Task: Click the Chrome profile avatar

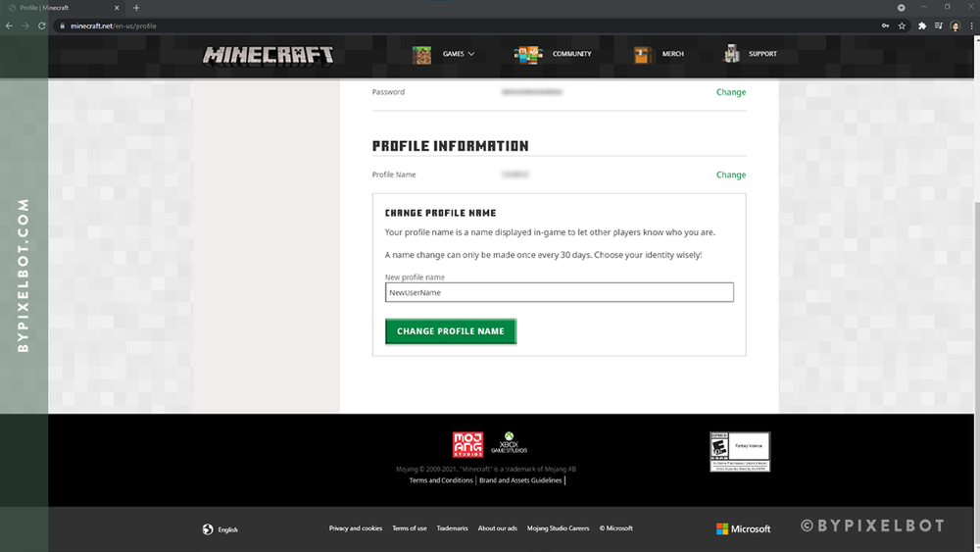Action: point(955,25)
